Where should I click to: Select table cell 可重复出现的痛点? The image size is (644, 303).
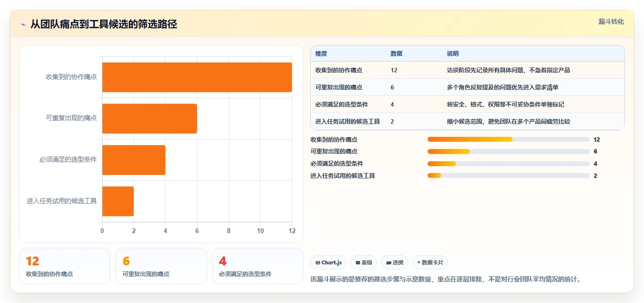339,87
